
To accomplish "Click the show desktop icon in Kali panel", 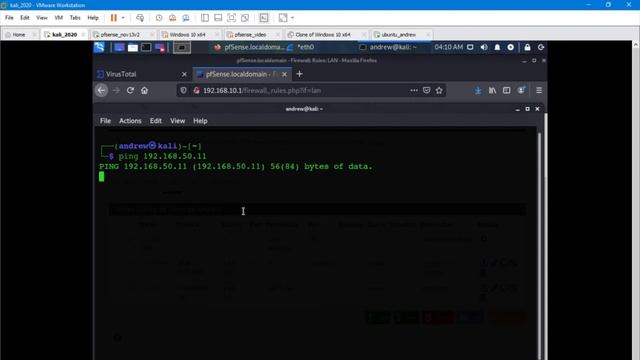I will click(119, 47).
